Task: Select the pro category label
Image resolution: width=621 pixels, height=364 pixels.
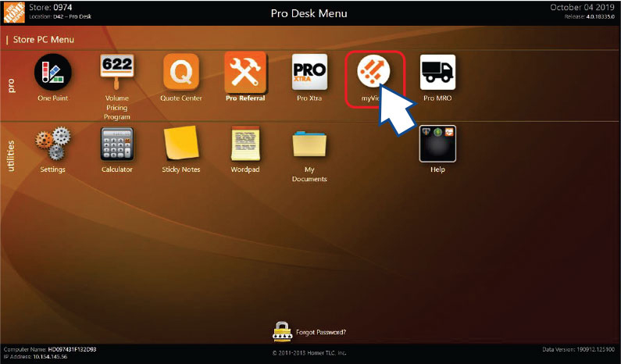Action: [11, 86]
